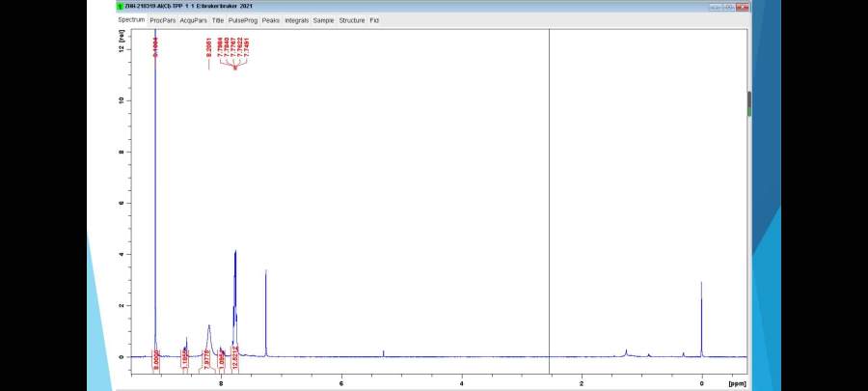Show the Title tab
This screenshot has height=391, width=868.
(218, 20)
